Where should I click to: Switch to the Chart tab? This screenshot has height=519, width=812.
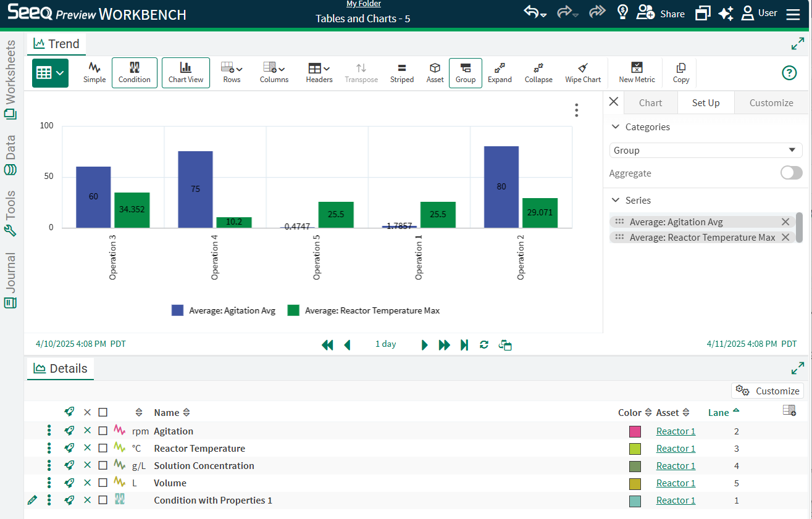(650, 102)
